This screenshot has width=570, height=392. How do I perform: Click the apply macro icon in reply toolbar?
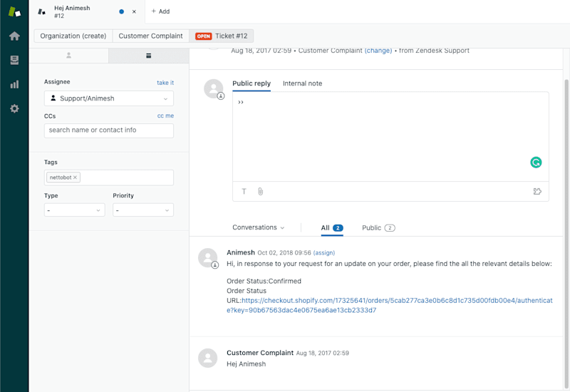click(537, 191)
